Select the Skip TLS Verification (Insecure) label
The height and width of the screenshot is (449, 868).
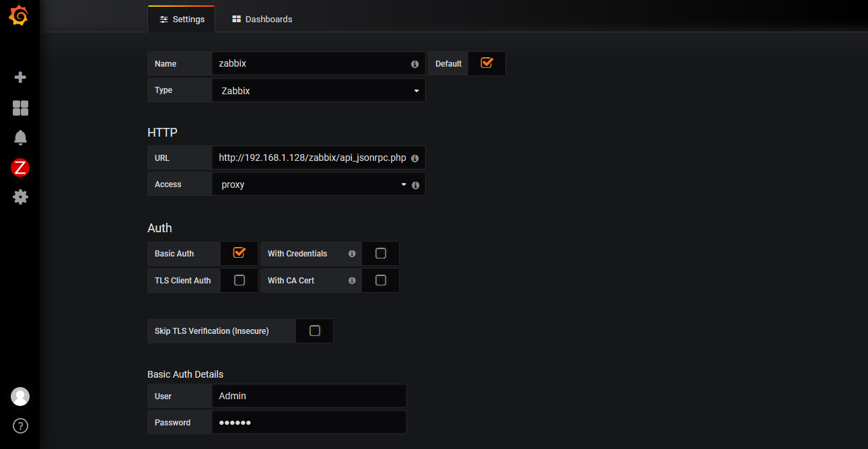(x=211, y=331)
